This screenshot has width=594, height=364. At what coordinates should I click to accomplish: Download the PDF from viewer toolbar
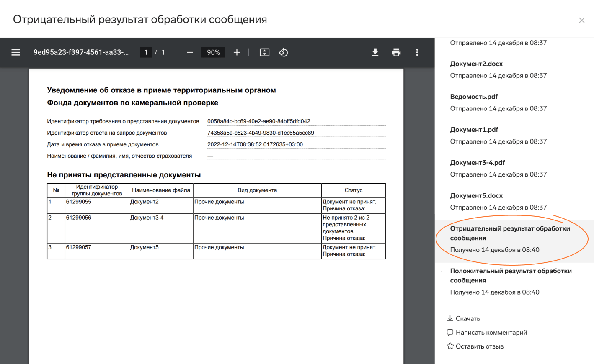tap(375, 52)
